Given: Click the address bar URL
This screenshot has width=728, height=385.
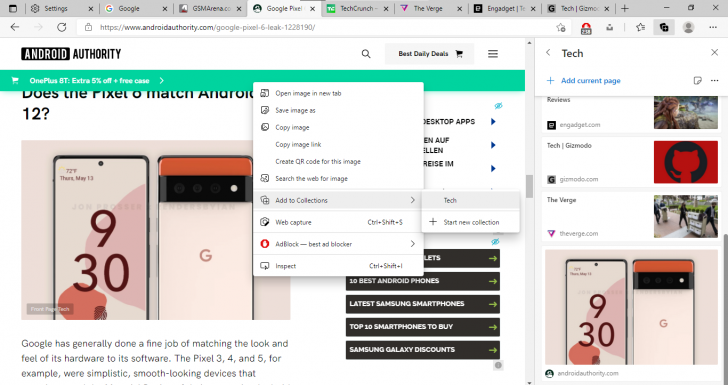Looking at the screenshot, I should point(208,27).
